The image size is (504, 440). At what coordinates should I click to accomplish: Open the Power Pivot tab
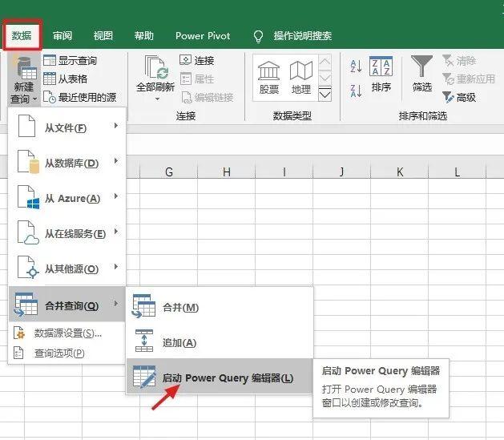point(203,35)
